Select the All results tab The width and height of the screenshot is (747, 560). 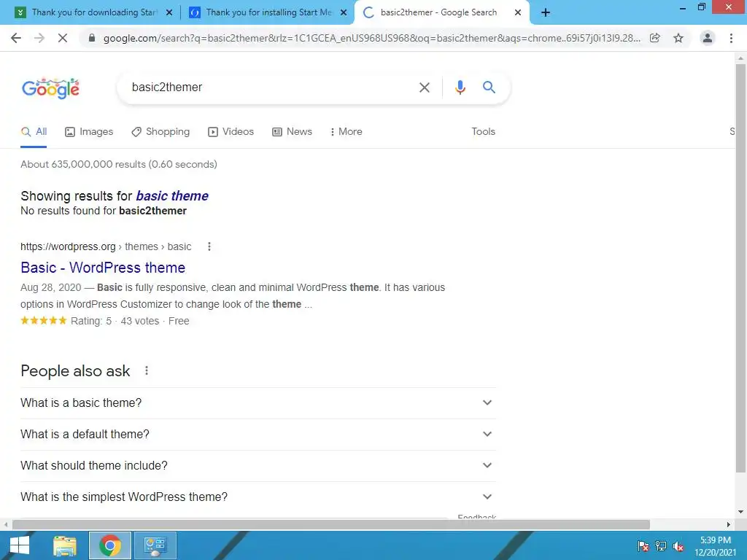coord(34,132)
